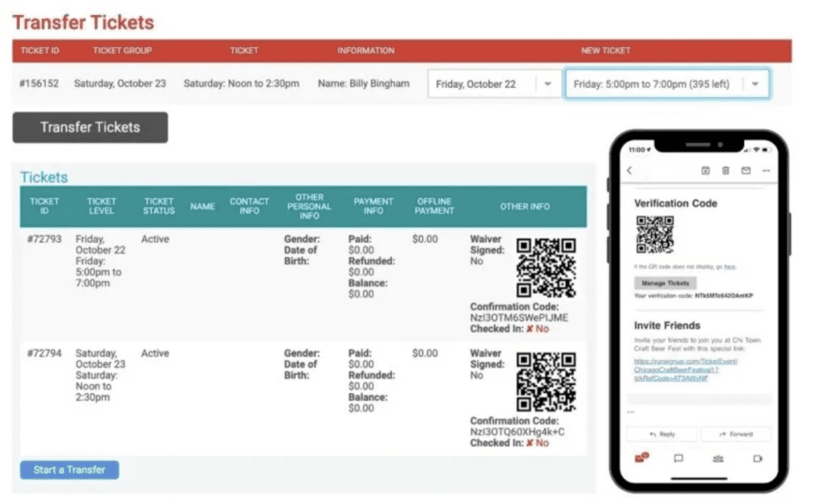Go back using the phone's back chevron
813x504 pixels.
[x=630, y=171]
